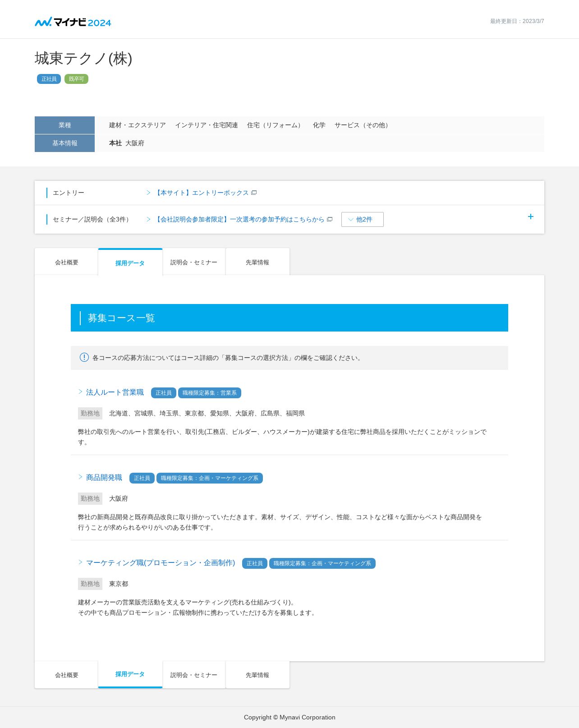The image size is (579, 728).
Task: Click エントリー section label
Action: pos(69,193)
